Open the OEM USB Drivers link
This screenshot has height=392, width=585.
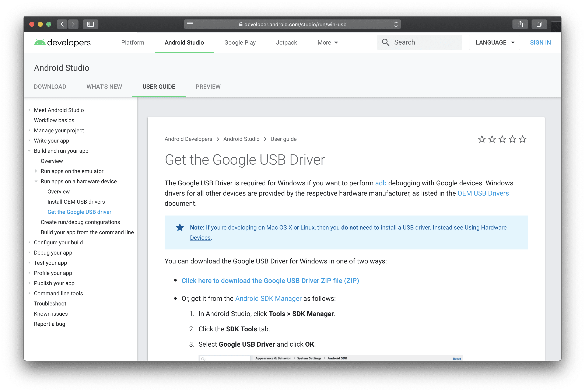(x=483, y=193)
